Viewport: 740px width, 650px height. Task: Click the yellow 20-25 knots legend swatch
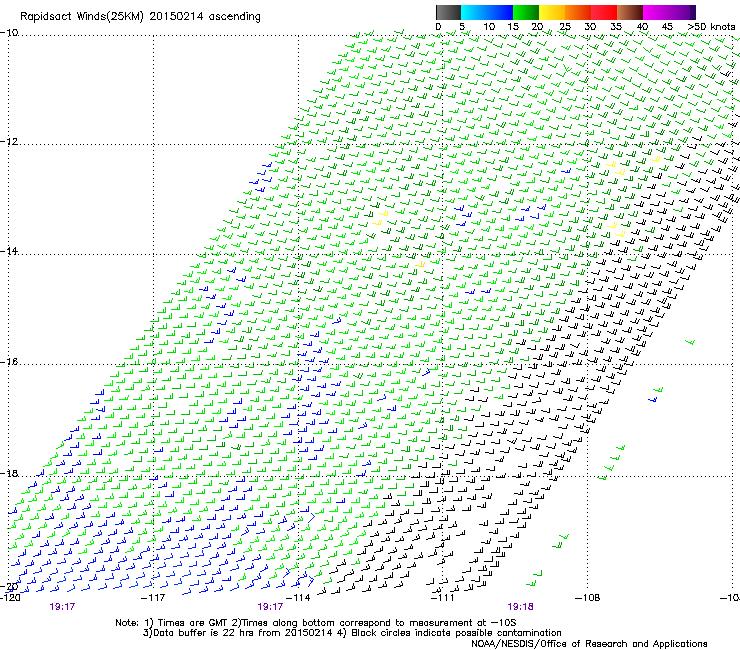pyautogui.click(x=552, y=12)
